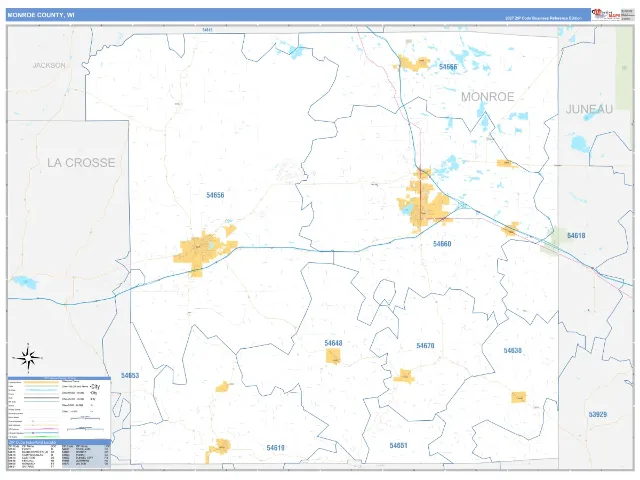This screenshot has height=480, width=640.
Task: Select the MONROE county label
Action: click(487, 97)
